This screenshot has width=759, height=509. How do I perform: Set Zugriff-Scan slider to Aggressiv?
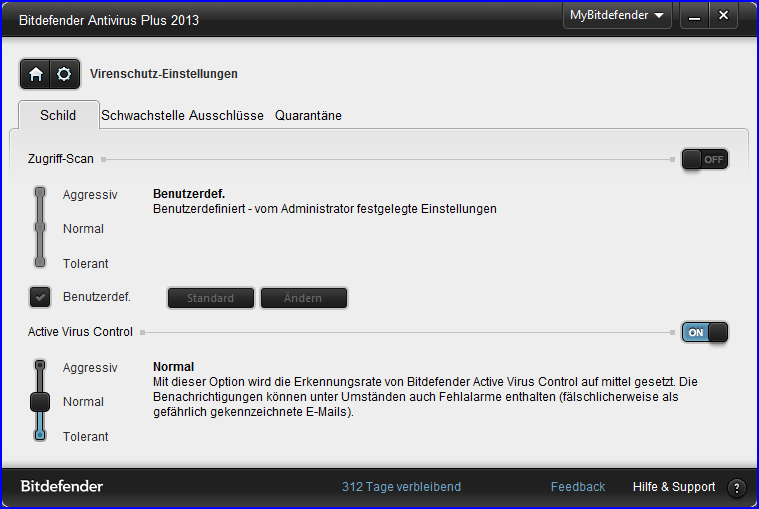(x=40, y=193)
